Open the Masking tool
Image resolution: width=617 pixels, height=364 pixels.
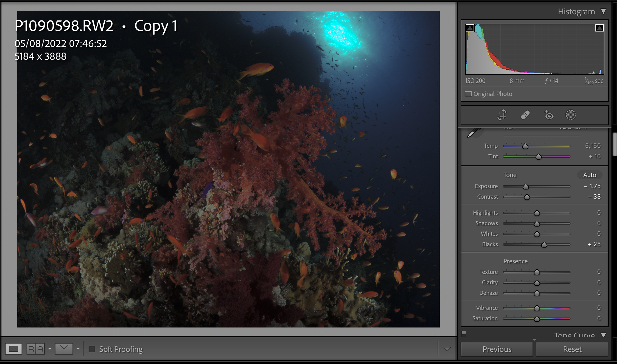pos(570,115)
